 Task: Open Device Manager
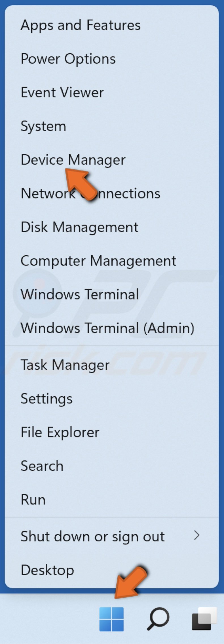tap(73, 160)
